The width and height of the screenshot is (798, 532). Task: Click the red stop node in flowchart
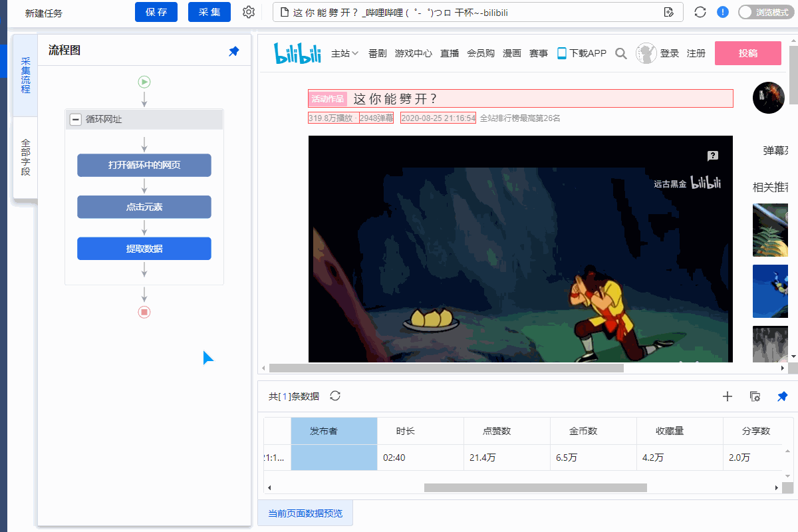point(144,312)
